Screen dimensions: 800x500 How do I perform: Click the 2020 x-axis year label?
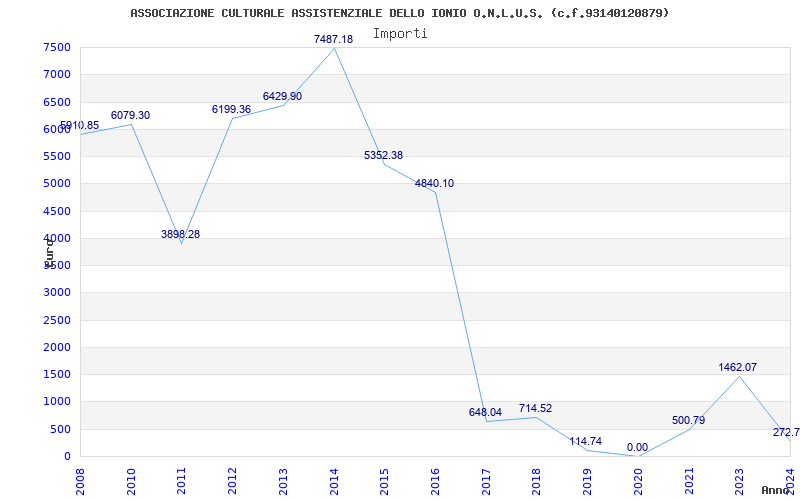point(638,481)
